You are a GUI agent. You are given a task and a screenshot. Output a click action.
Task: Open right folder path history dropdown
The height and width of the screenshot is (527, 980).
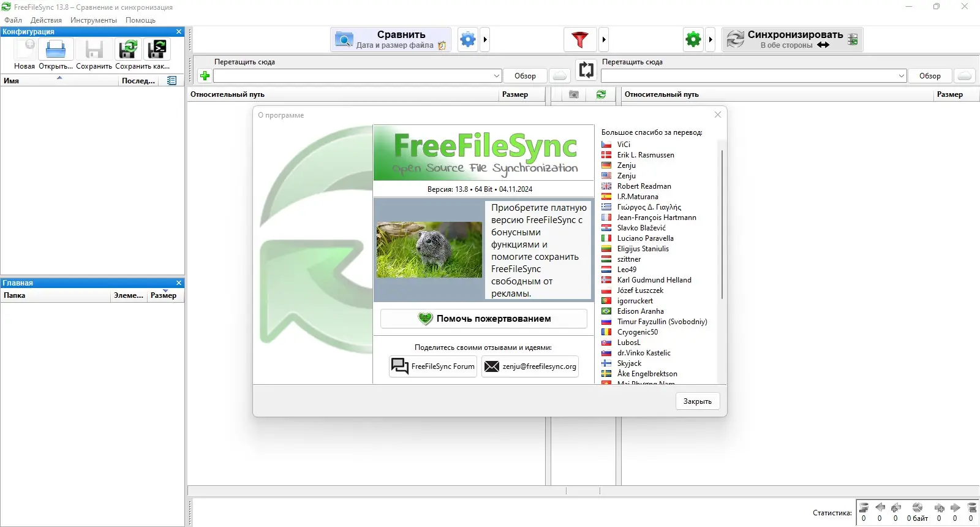pyautogui.click(x=902, y=76)
